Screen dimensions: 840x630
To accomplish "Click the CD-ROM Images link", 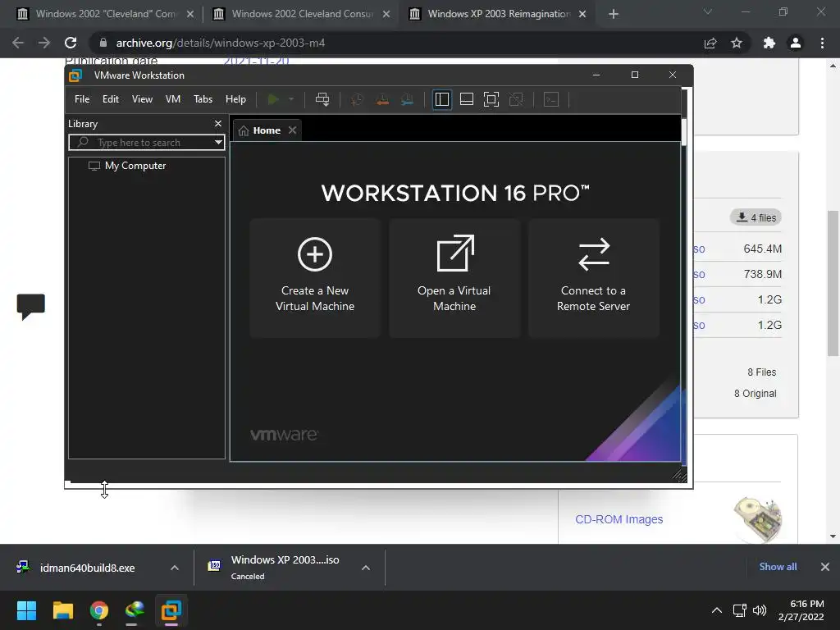I will pos(619,519).
